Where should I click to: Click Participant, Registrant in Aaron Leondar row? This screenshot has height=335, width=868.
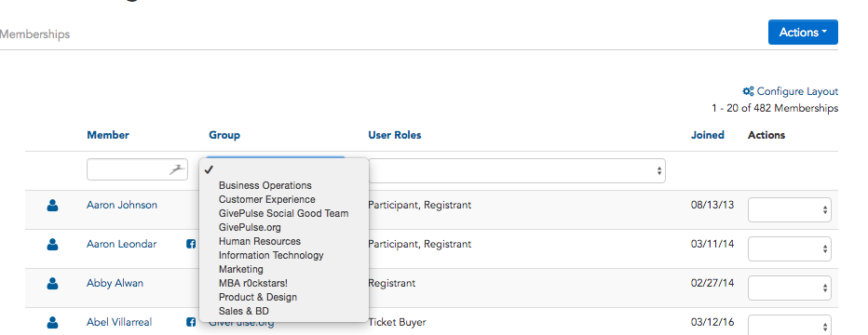pyautogui.click(x=420, y=244)
